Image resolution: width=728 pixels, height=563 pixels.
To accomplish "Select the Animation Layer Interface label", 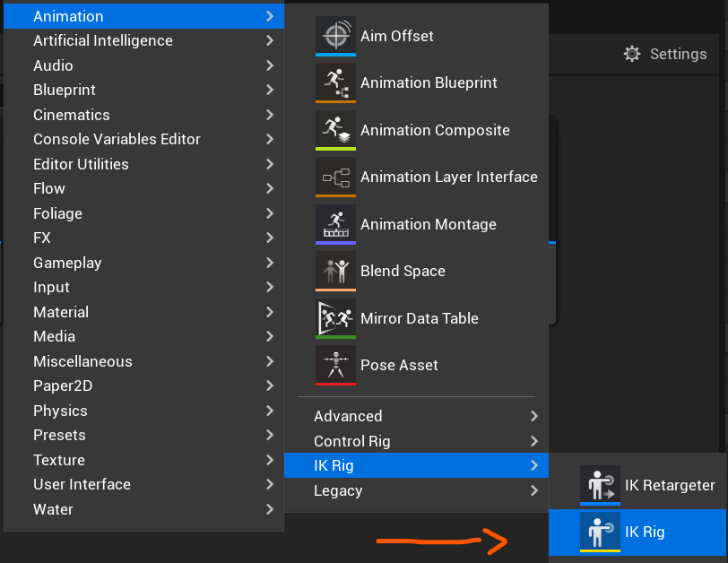I will 449,177.
